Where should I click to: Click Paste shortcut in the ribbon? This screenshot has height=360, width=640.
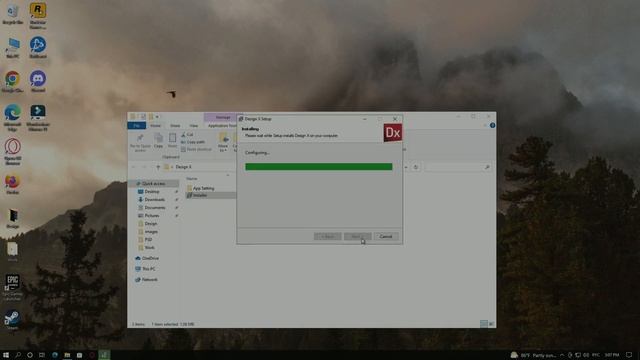pos(196,149)
